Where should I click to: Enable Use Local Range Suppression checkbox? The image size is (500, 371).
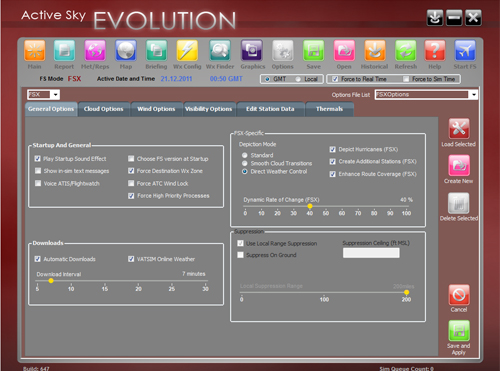[x=240, y=243]
